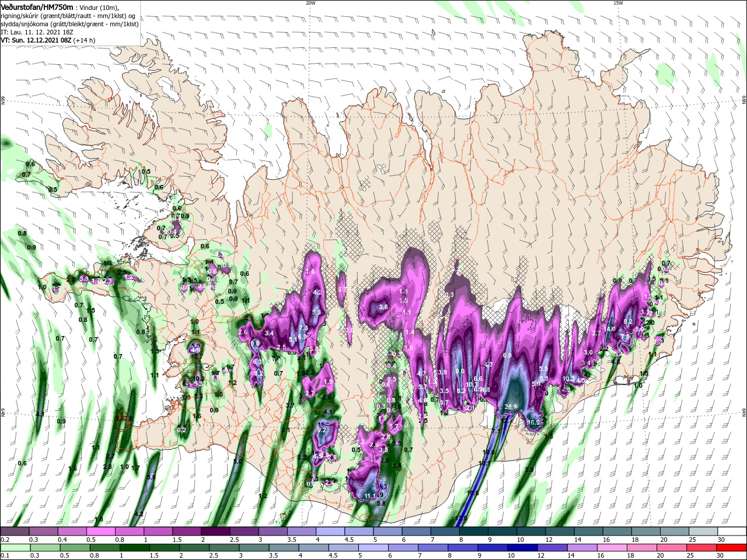Pick the light pink 16 swatch, lower scale
The height and width of the screenshot is (560, 747).
click(x=612, y=548)
